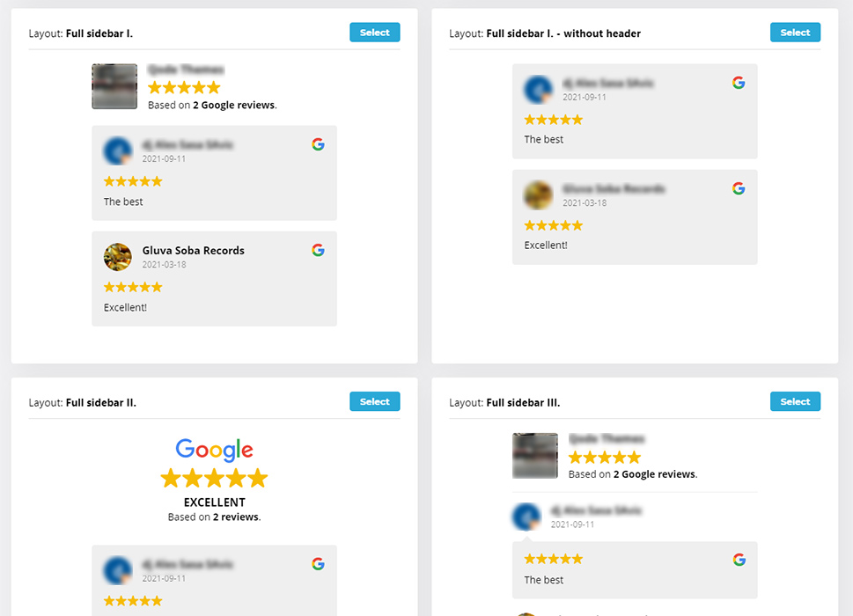Click Google icon on 2021-09-11 review without header
853x616 pixels.
click(x=739, y=83)
